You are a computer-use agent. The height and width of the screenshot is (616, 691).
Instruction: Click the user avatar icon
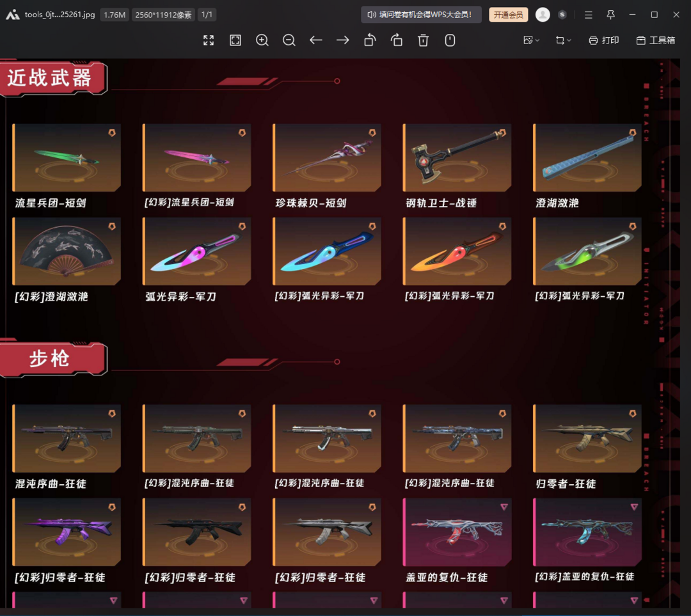tap(543, 15)
